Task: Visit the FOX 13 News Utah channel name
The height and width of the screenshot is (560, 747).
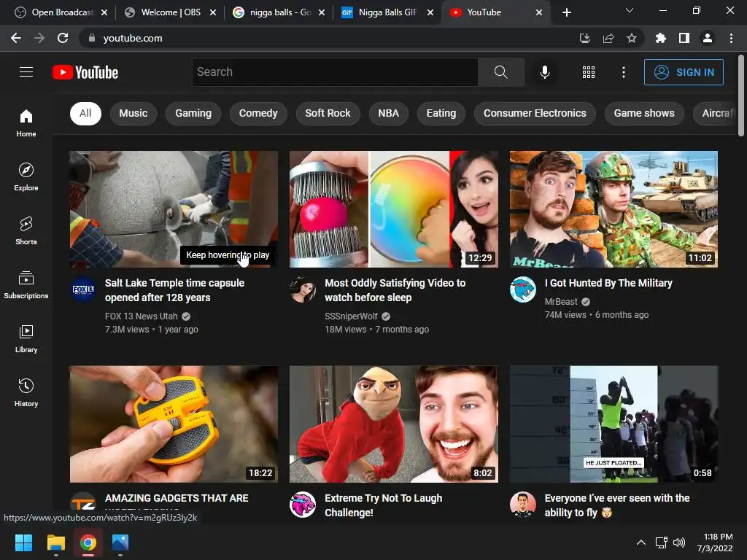Action: tap(141, 316)
